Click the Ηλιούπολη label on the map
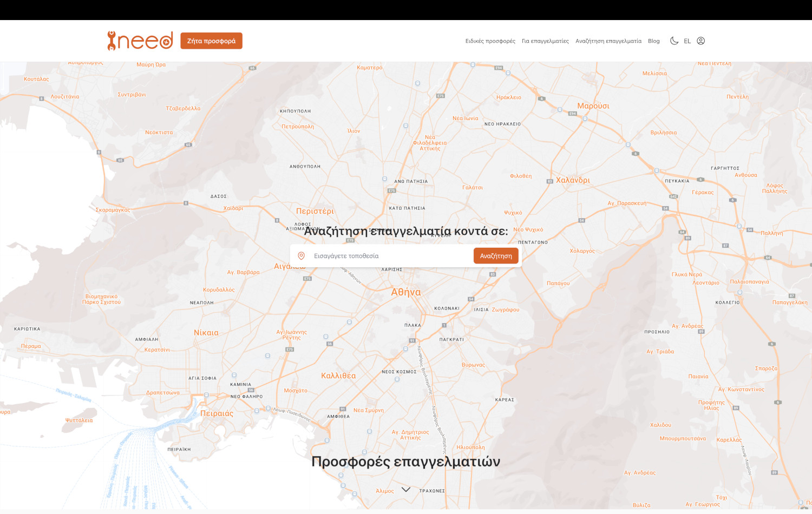The width and height of the screenshot is (812, 514). (x=471, y=447)
